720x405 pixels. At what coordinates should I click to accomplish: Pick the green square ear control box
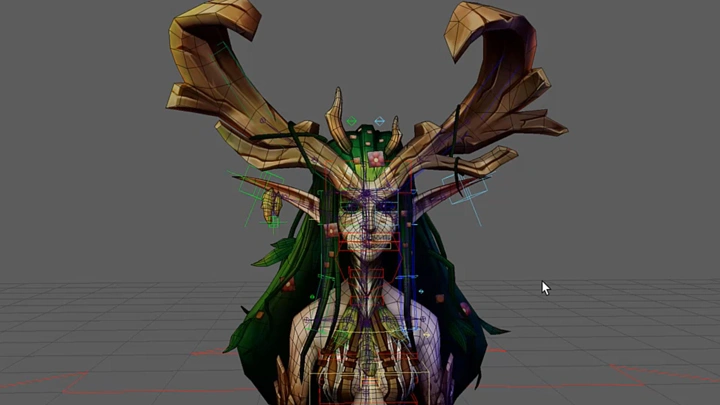[261, 183]
